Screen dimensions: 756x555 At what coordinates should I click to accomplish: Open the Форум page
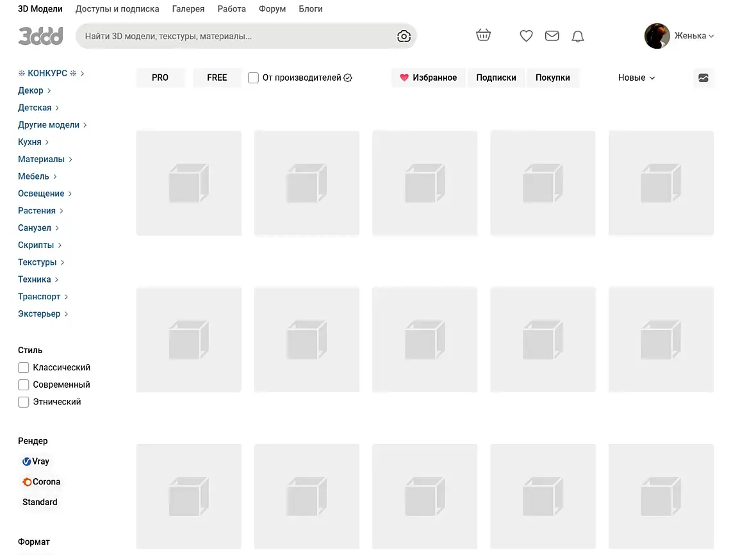pos(272,9)
